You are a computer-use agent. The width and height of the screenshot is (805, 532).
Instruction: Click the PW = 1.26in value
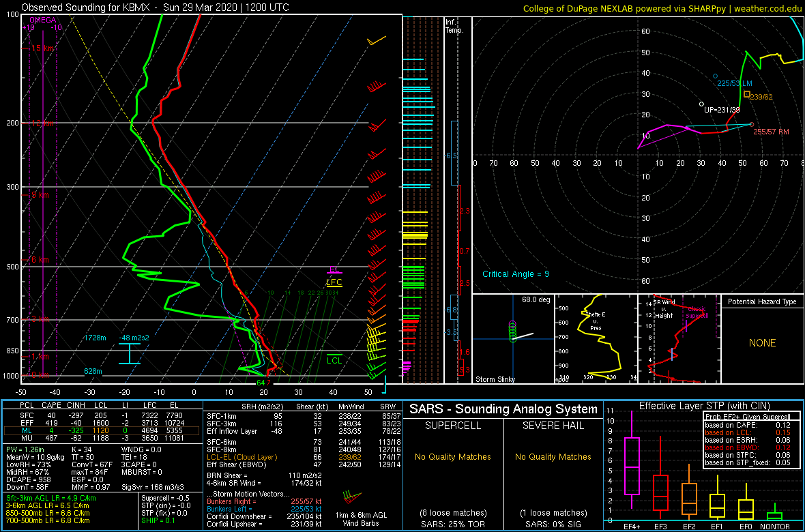(27, 450)
